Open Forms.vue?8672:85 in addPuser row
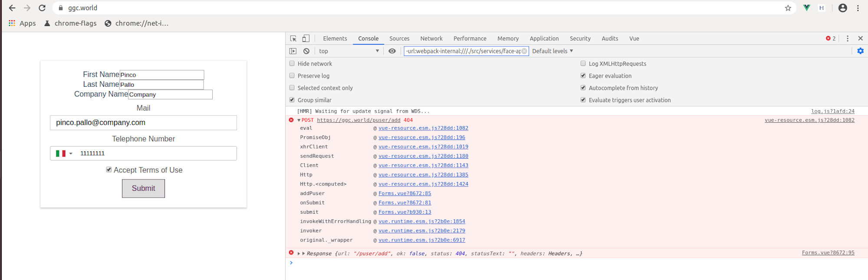Viewport: 868px width, 280px height. (405, 193)
